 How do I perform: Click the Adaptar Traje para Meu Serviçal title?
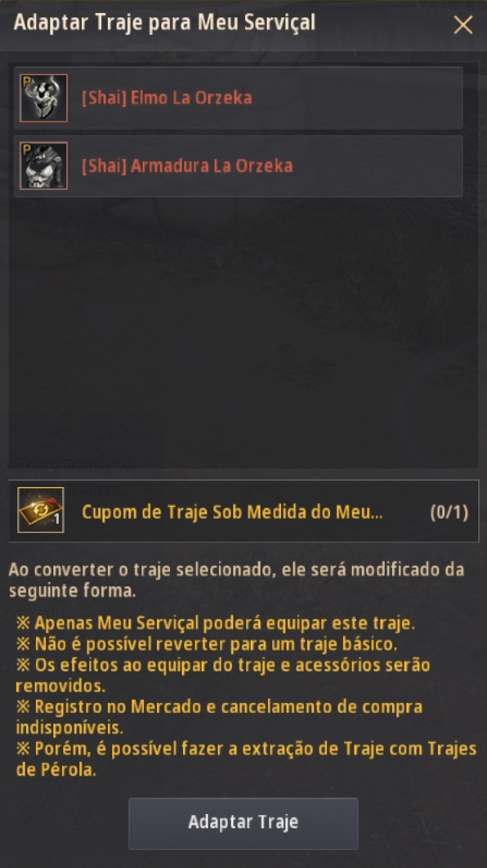point(164,23)
